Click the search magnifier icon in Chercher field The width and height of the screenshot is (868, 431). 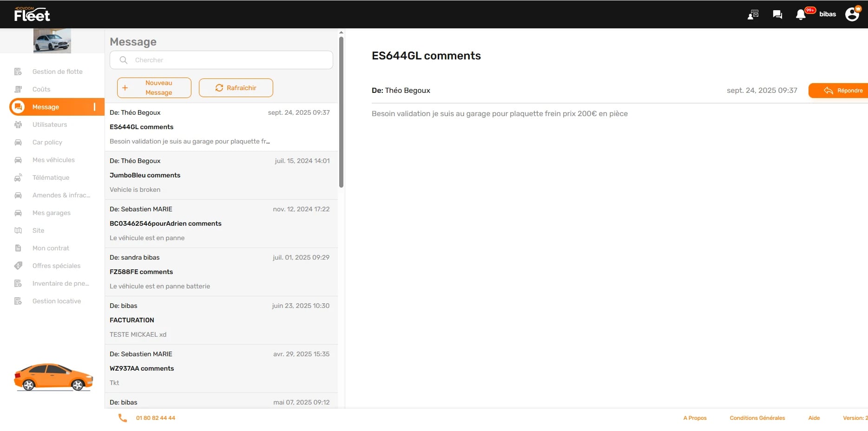[123, 60]
